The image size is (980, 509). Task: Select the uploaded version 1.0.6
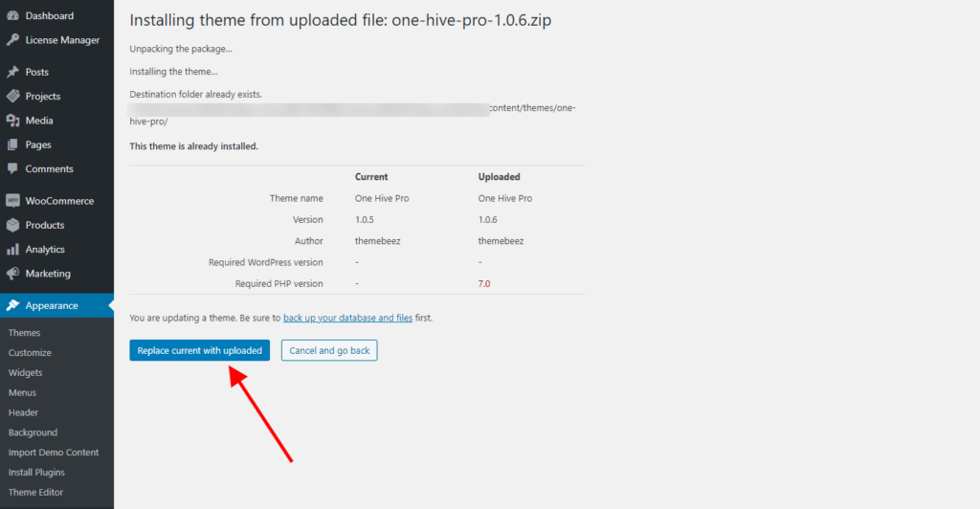pyautogui.click(x=487, y=220)
